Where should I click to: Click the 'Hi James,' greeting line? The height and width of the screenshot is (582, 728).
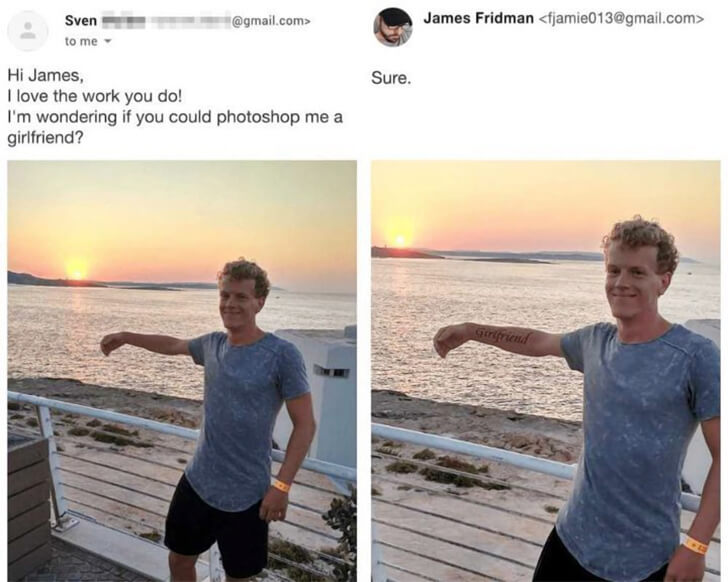click(46, 75)
